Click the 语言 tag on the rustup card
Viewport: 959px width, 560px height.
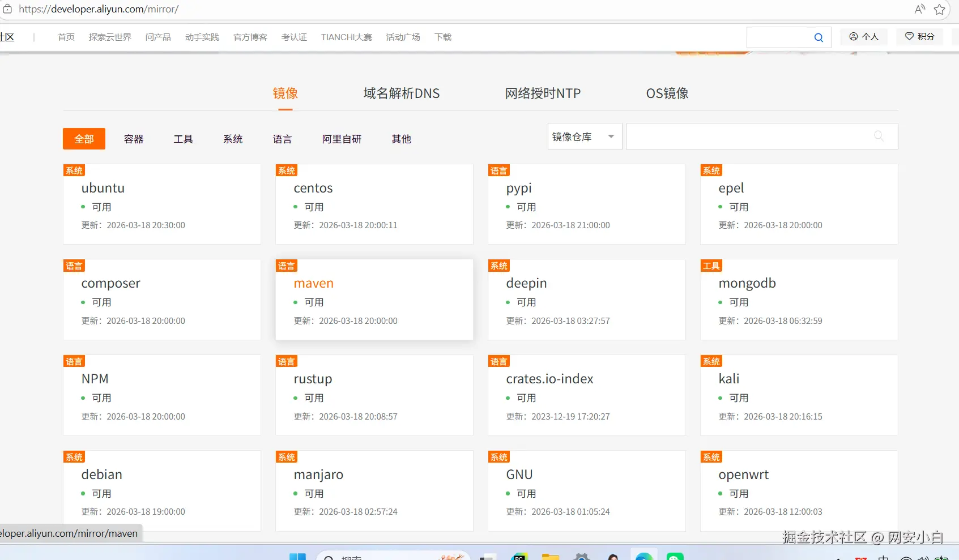287,361
